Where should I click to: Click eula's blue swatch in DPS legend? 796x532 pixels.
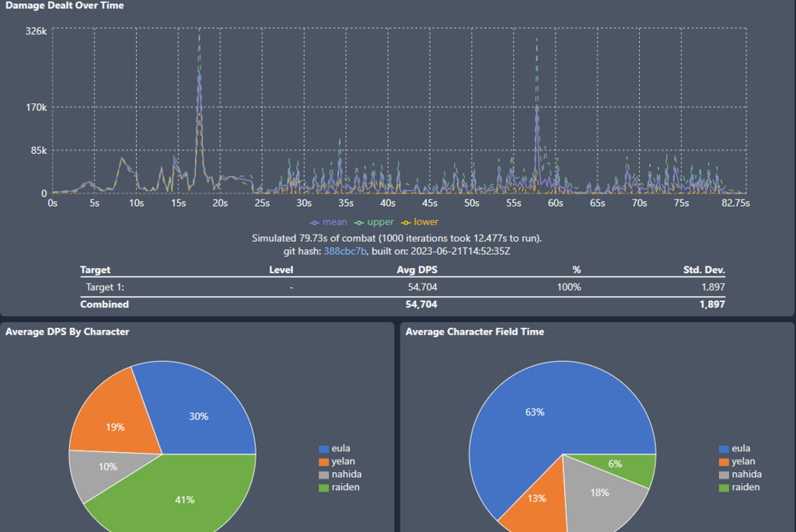pyautogui.click(x=324, y=449)
